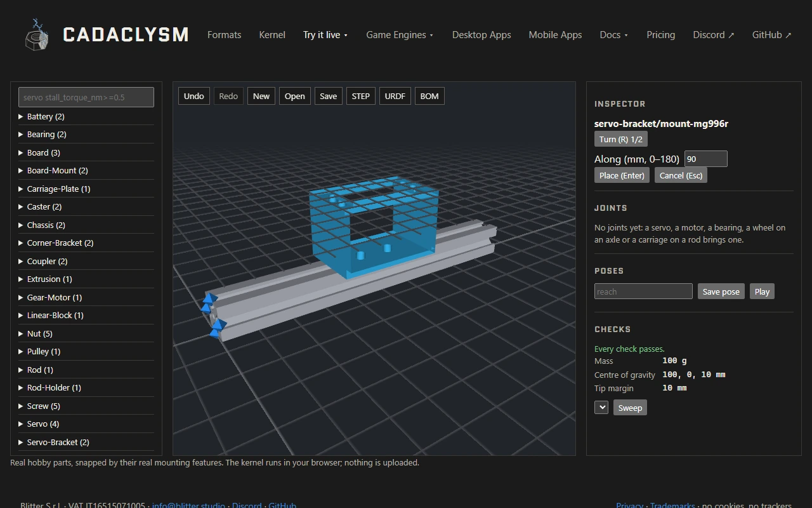The image size is (812, 508).
Task: Open the GitHub link in the header
Action: [x=772, y=35]
